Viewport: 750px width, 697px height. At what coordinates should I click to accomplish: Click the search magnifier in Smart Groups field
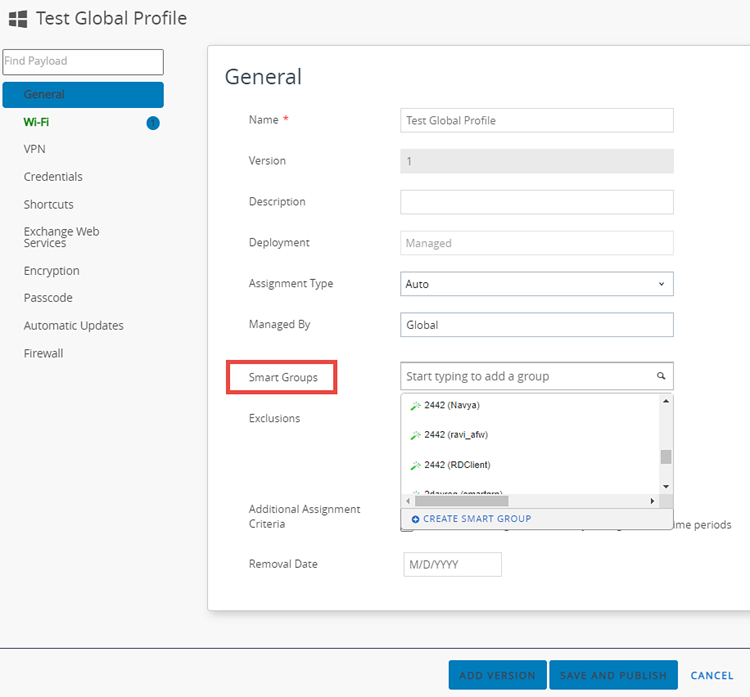click(x=661, y=376)
